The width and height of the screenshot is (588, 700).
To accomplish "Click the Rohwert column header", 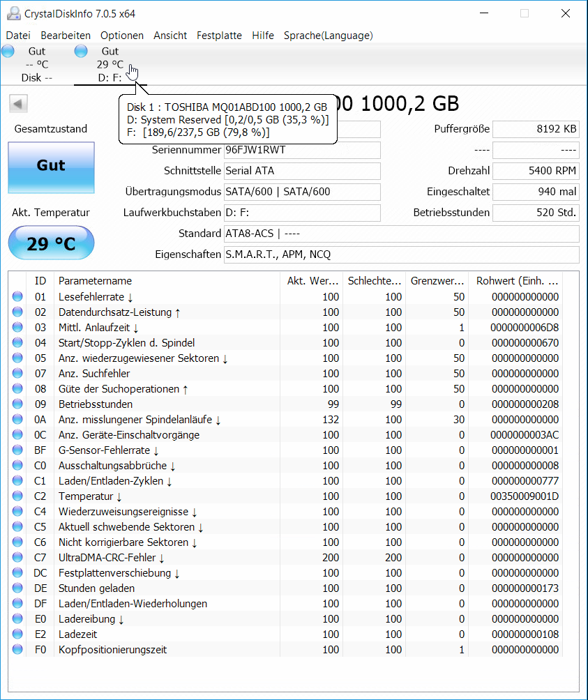I will (x=517, y=281).
